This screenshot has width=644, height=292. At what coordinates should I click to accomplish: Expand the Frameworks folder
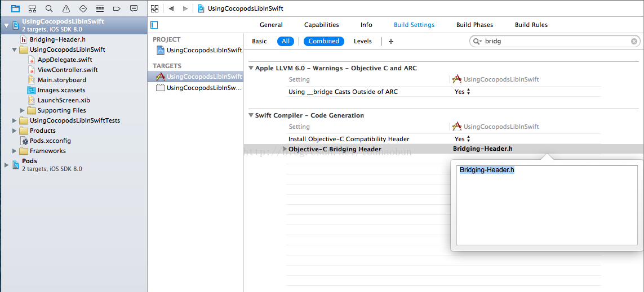pyautogui.click(x=15, y=151)
